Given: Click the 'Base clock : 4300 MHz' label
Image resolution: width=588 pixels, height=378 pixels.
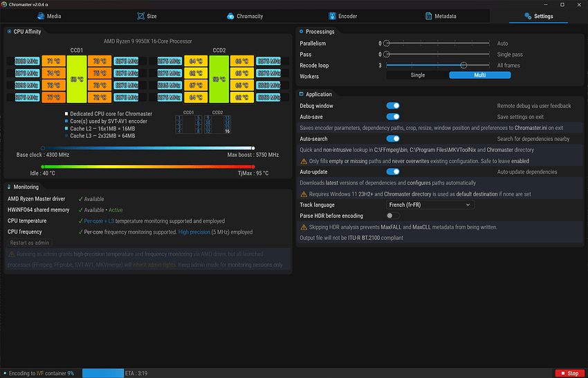Looking at the screenshot, I should tap(43, 155).
